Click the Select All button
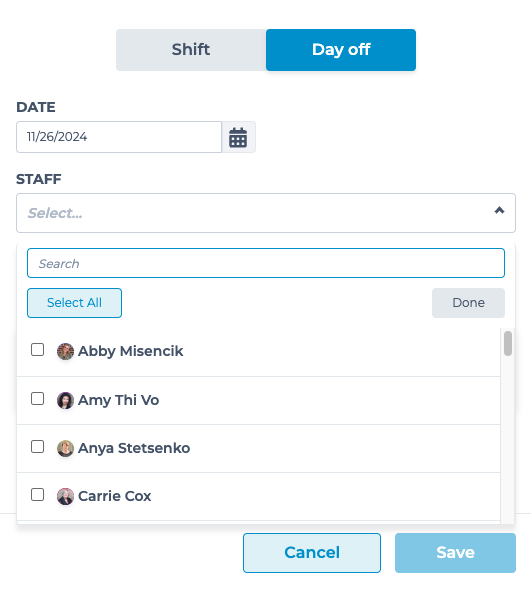 pos(74,303)
